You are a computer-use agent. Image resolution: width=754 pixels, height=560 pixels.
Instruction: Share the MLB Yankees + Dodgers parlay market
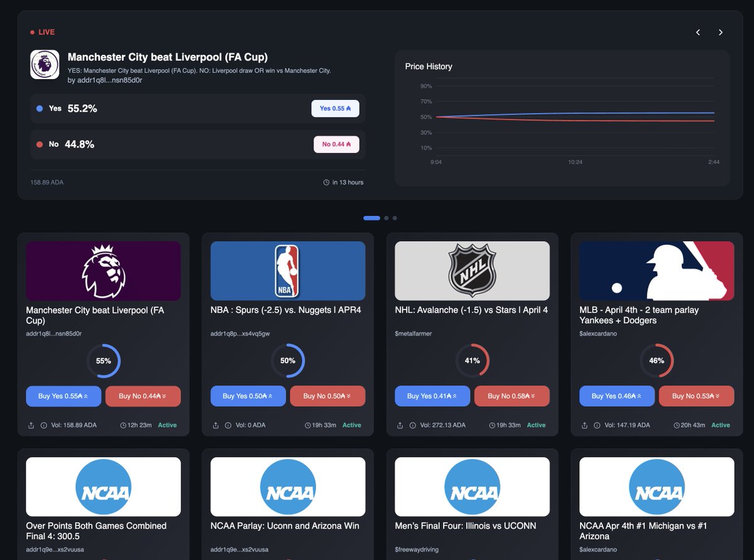coord(584,425)
